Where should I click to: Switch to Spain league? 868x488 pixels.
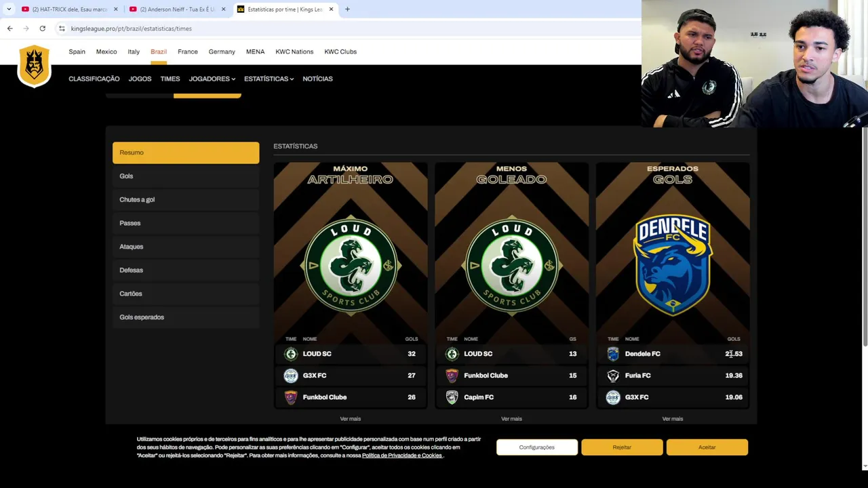pyautogui.click(x=77, y=52)
